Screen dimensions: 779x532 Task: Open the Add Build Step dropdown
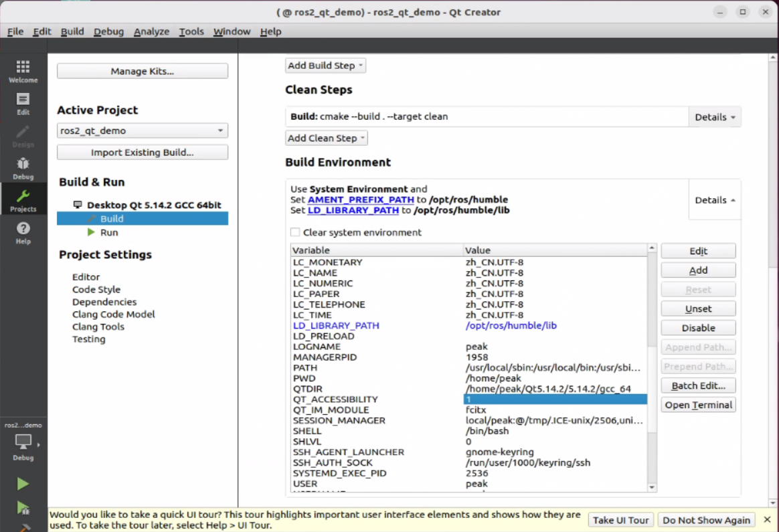coord(325,65)
